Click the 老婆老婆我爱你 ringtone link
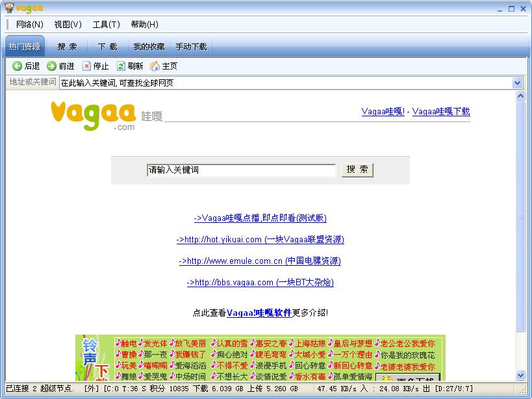Viewport: 532px width, 399px height. [407, 367]
